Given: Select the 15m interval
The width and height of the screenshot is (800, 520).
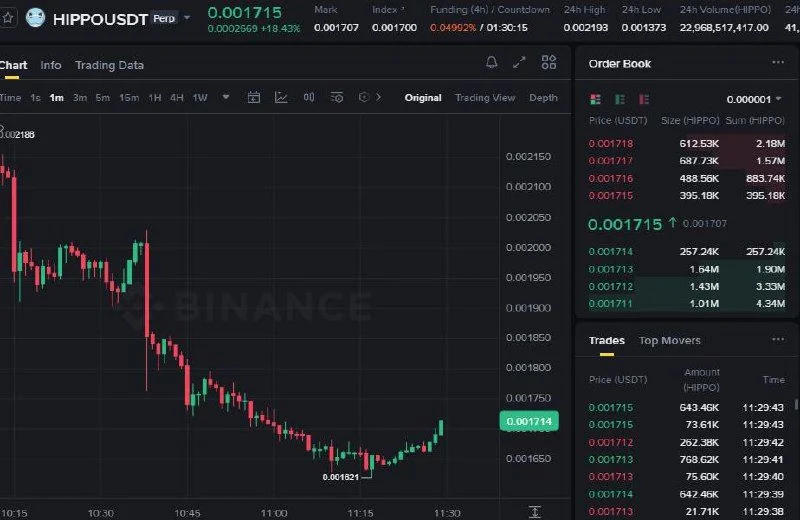Looking at the screenshot, I should (x=129, y=97).
